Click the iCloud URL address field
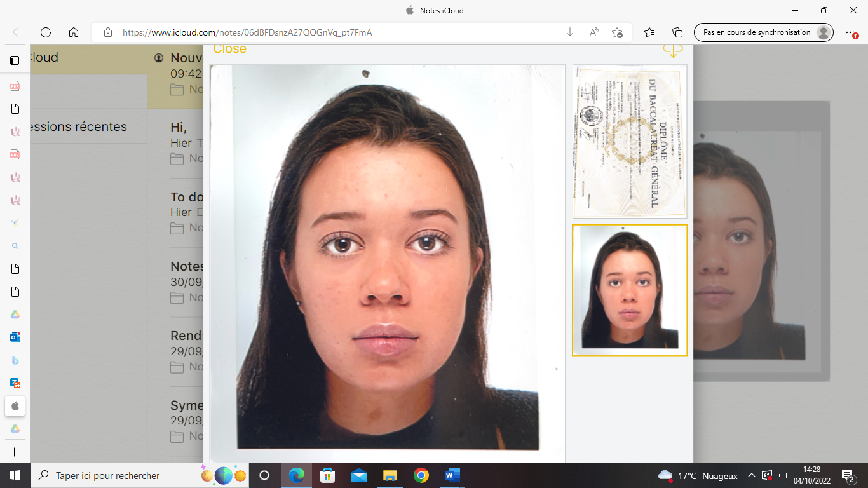 [330, 32]
